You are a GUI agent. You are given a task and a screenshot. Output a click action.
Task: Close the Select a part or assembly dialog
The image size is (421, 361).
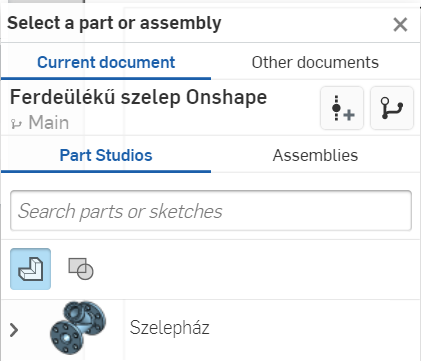pyautogui.click(x=400, y=25)
